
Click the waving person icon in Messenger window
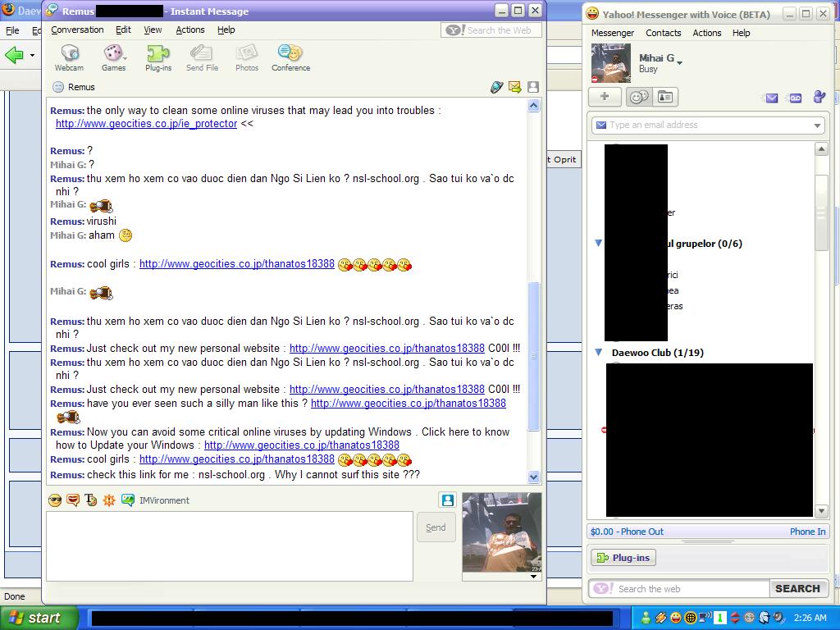[x=819, y=97]
